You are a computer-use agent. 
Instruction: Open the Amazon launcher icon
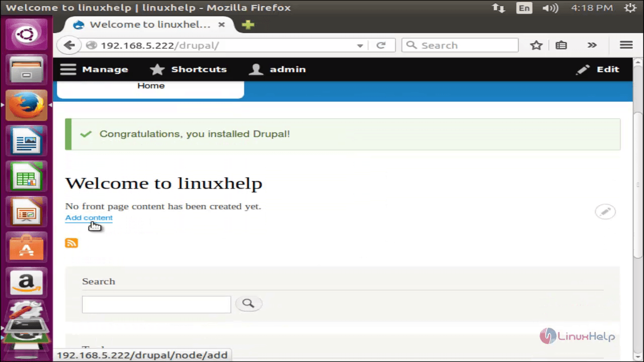click(26, 283)
